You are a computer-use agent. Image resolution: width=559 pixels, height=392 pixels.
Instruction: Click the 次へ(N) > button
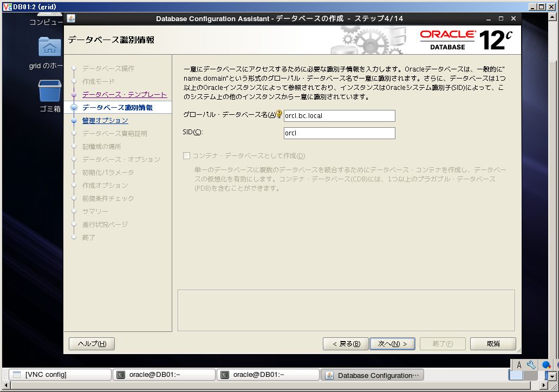pos(392,344)
